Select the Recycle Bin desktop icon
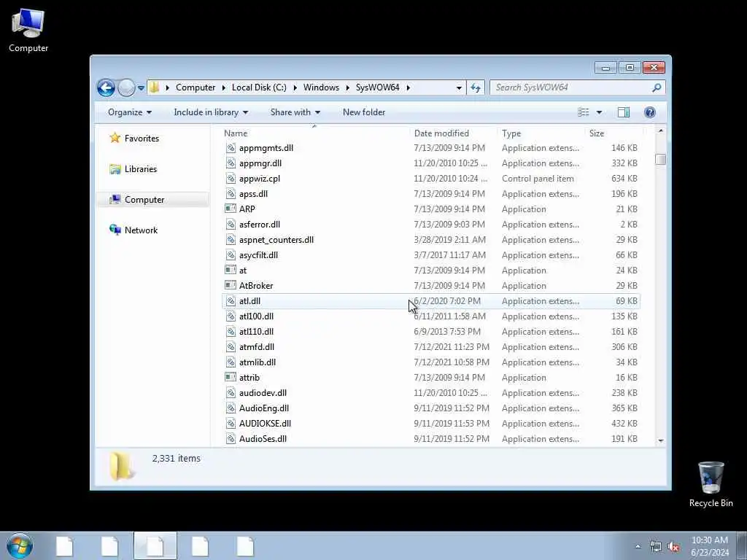Viewport: 747px width, 560px height. coord(711,484)
